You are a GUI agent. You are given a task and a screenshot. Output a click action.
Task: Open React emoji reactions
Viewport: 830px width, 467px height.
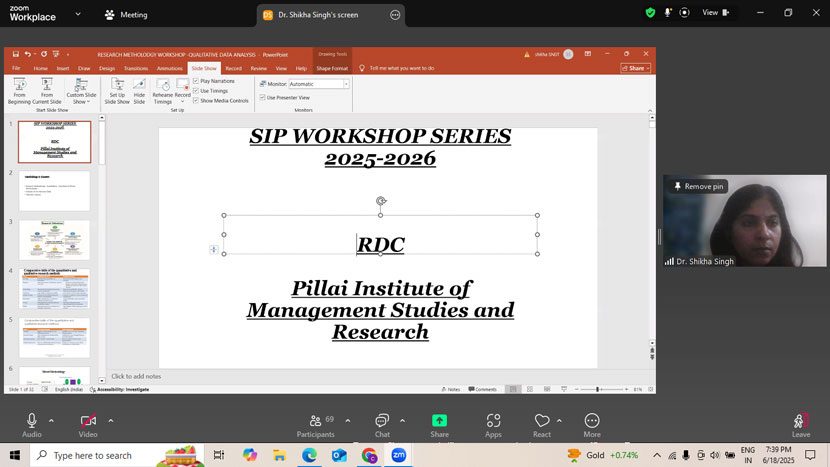coord(542,421)
